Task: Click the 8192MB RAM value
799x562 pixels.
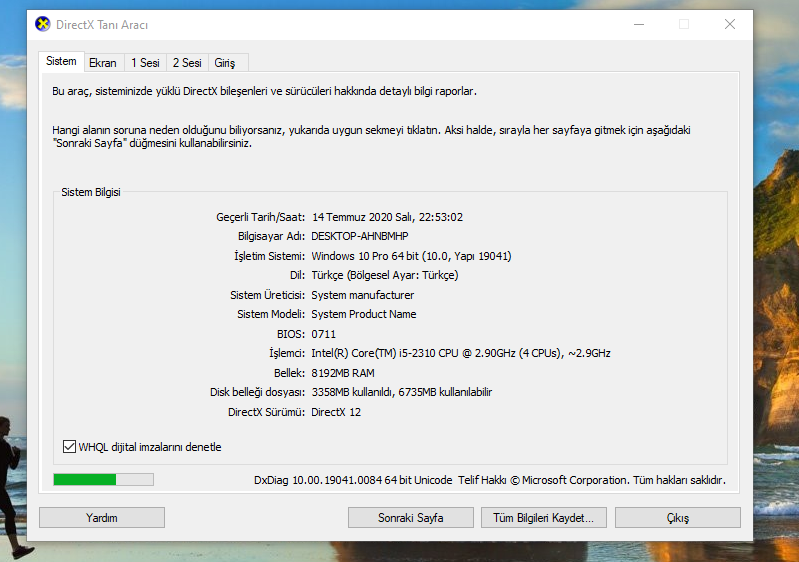Action: pos(343,373)
